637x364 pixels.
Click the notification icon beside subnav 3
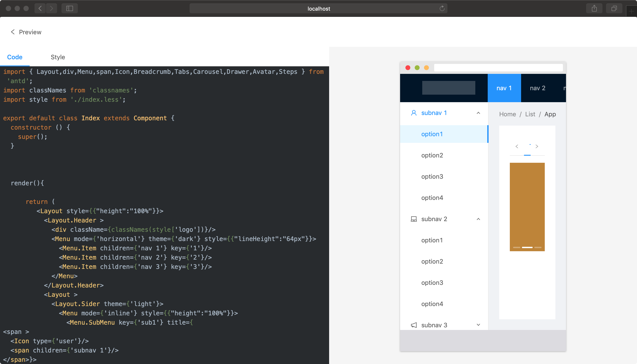[x=414, y=325]
